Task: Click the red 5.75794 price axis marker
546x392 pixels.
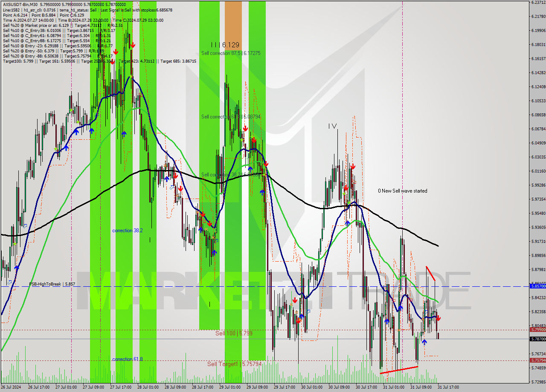Action: [x=537, y=360]
